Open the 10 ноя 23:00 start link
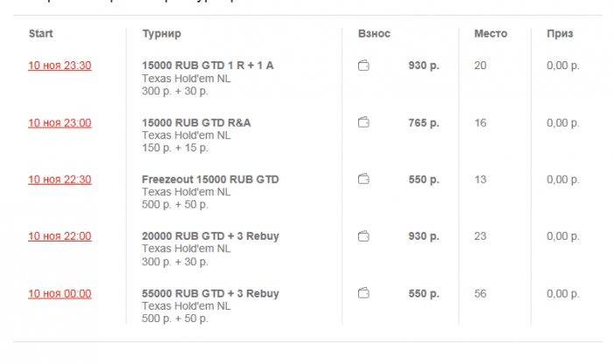The image size is (613, 364). tap(60, 122)
